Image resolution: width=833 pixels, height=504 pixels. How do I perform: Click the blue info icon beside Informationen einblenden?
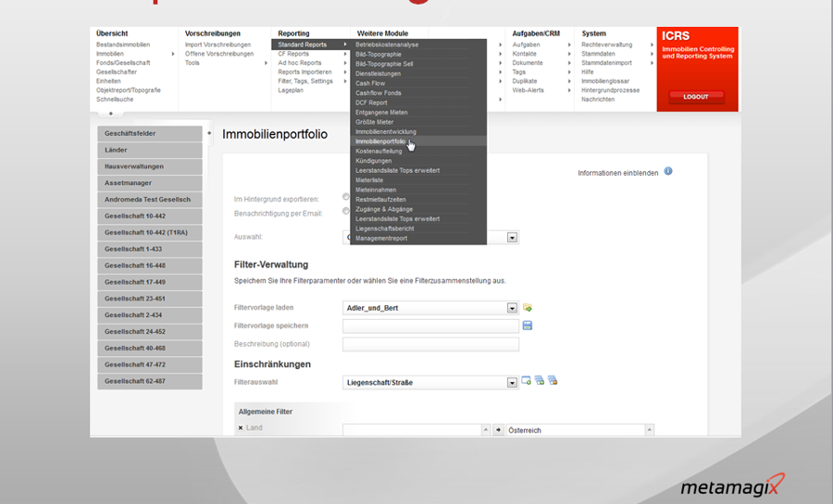pyautogui.click(x=668, y=171)
